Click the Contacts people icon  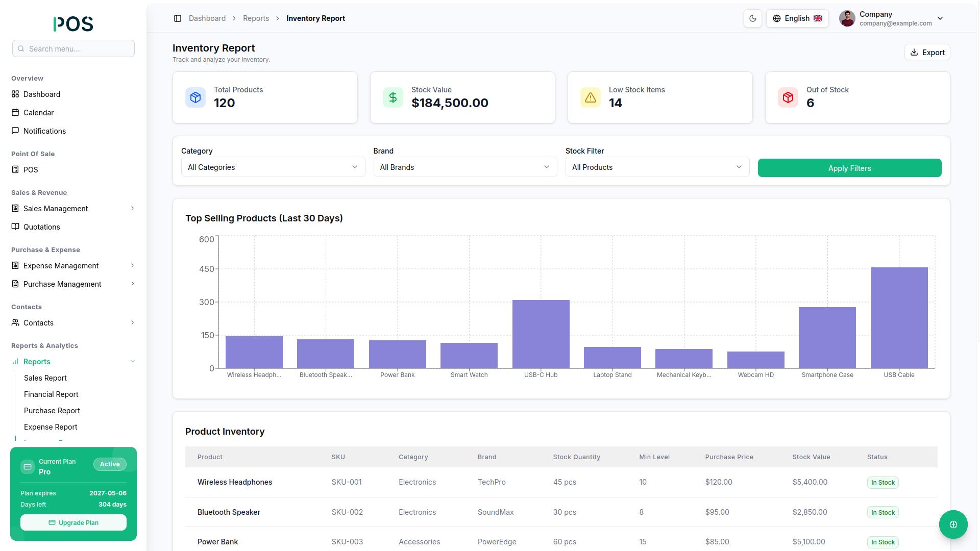tap(15, 322)
